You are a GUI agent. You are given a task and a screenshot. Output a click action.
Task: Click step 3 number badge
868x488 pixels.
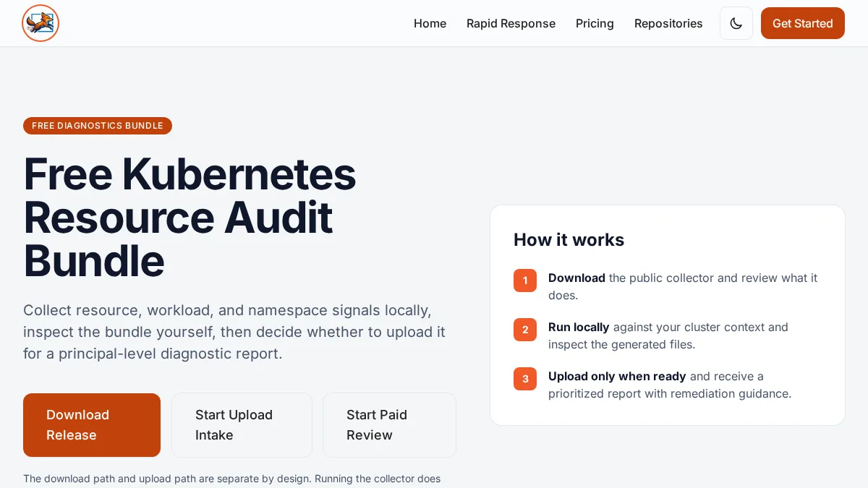(x=525, y=379)
